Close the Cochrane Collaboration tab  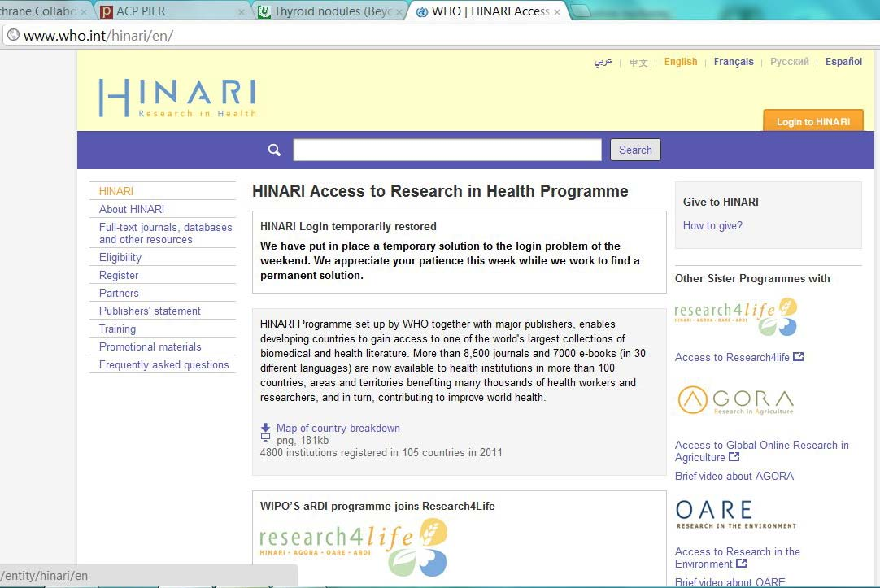(x=83, y=11)
